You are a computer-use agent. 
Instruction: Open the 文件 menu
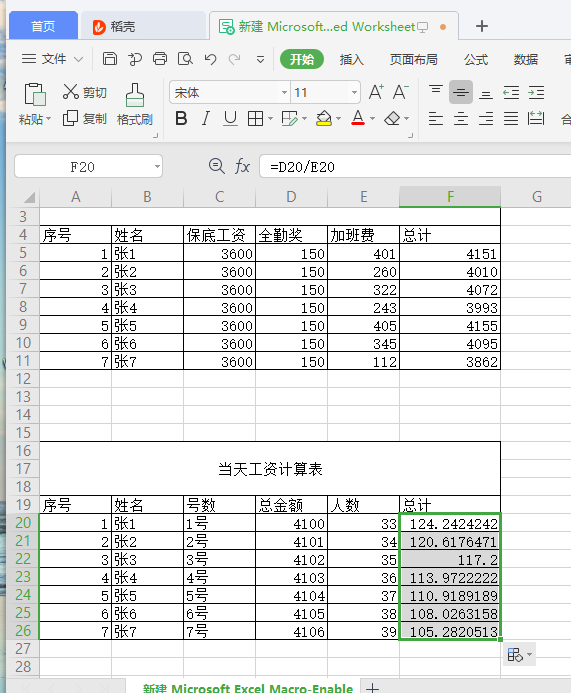53,59
